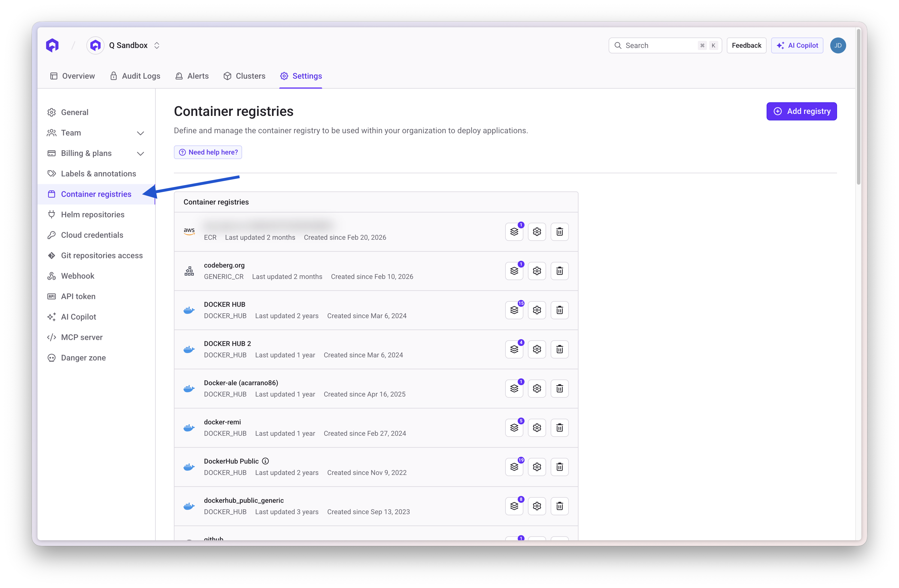
Task: Expand the Team sidebar section
Action: 96,133
